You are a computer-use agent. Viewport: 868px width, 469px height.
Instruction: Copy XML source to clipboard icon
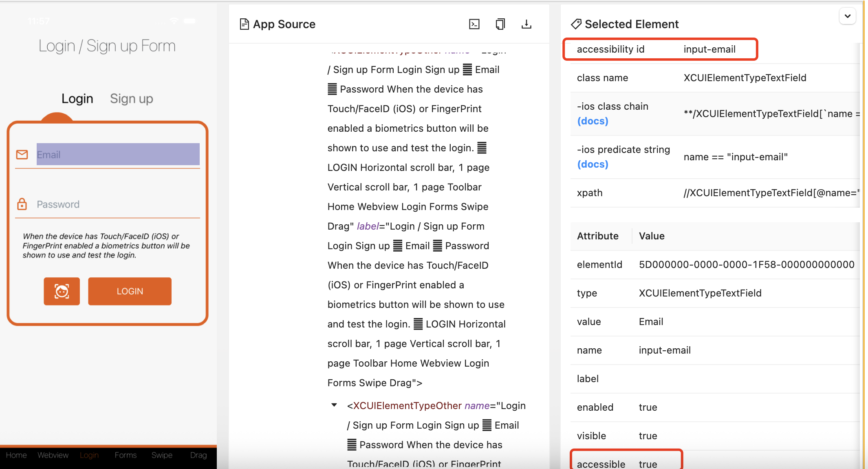point(500,24)
